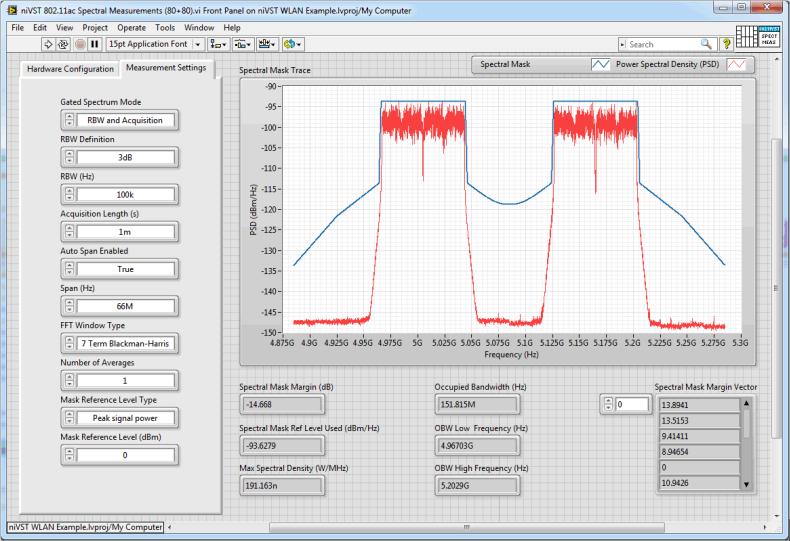Pause the VI execution
The width and height of the screenshot is (790, 541).
click(97, 44)
